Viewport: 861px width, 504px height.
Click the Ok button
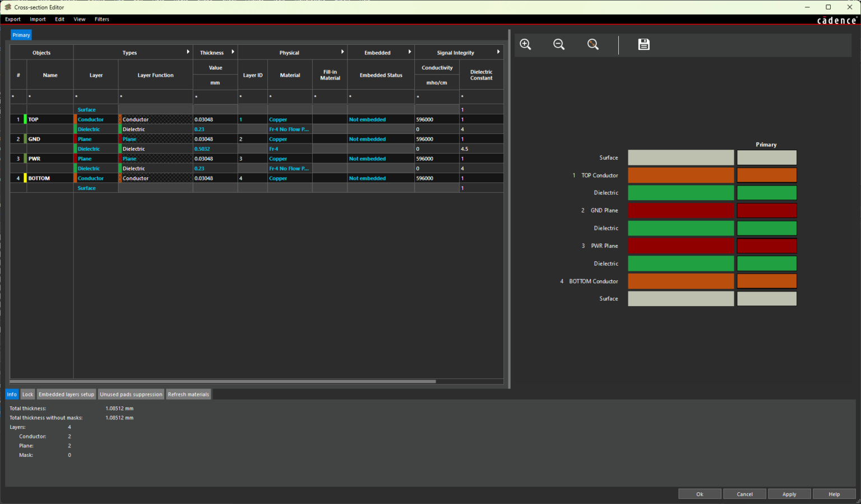[700, 494]
